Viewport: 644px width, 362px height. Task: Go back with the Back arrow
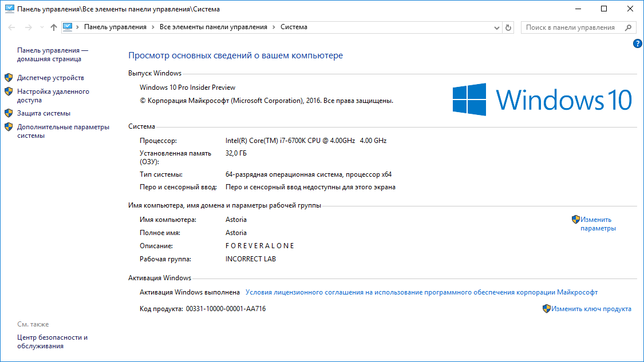(11, 27)
